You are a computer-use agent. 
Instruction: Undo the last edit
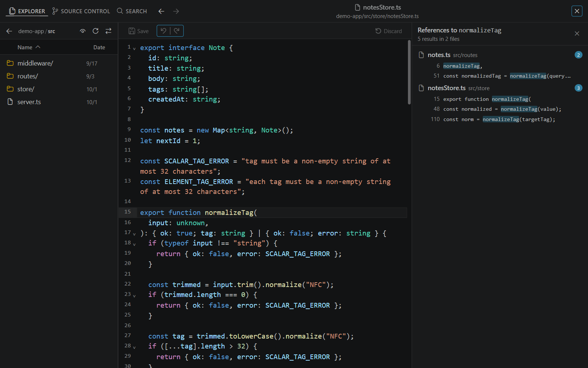[164, 31]
